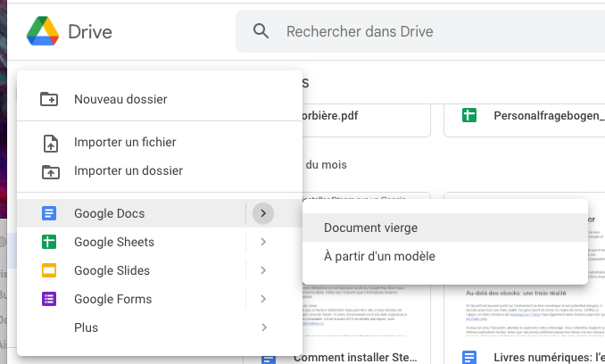Viewport: 605px width, 364px height.
Task: Open 'Comment installer Ste...' document
Action: tap(355, 358)
